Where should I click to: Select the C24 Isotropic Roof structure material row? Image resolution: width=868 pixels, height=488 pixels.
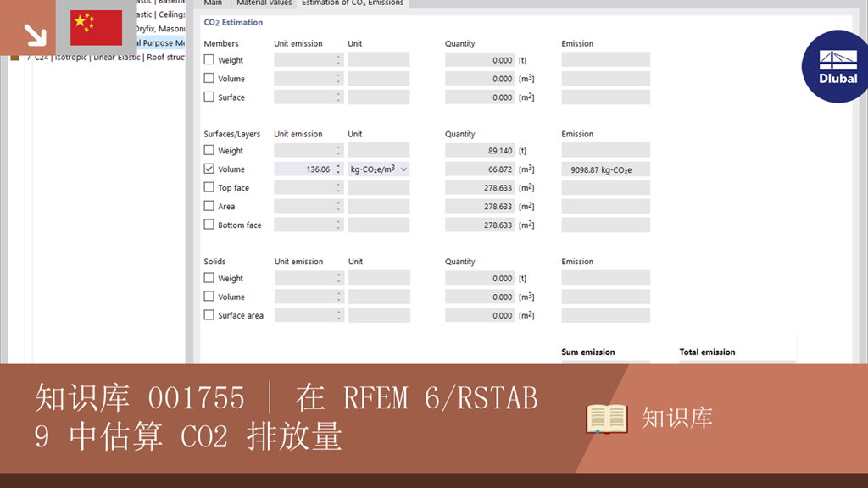(97, 57)
